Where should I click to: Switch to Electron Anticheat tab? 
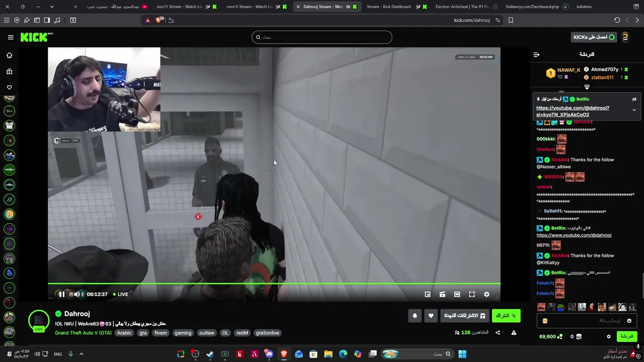pos(465,7)
